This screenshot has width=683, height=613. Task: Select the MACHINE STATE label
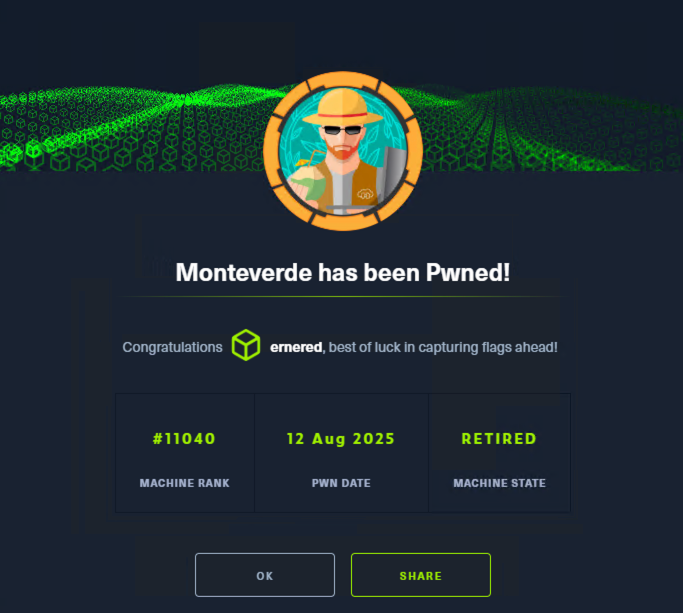(500, 483)
